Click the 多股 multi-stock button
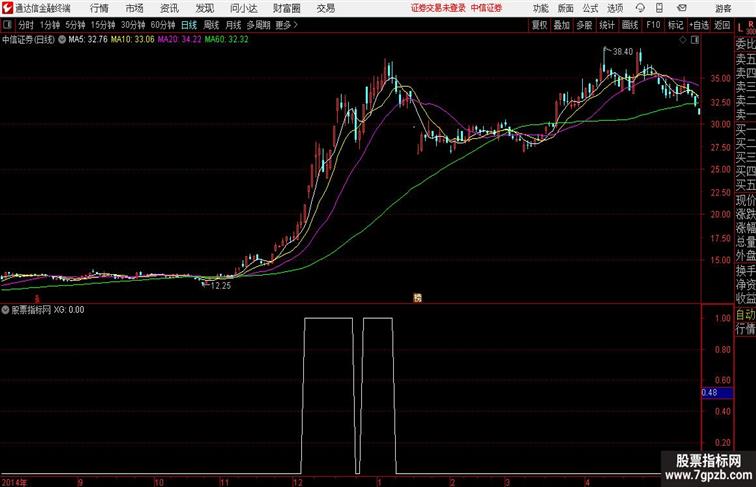The height and width of the screenshot is (487, 756). [584, 25]
